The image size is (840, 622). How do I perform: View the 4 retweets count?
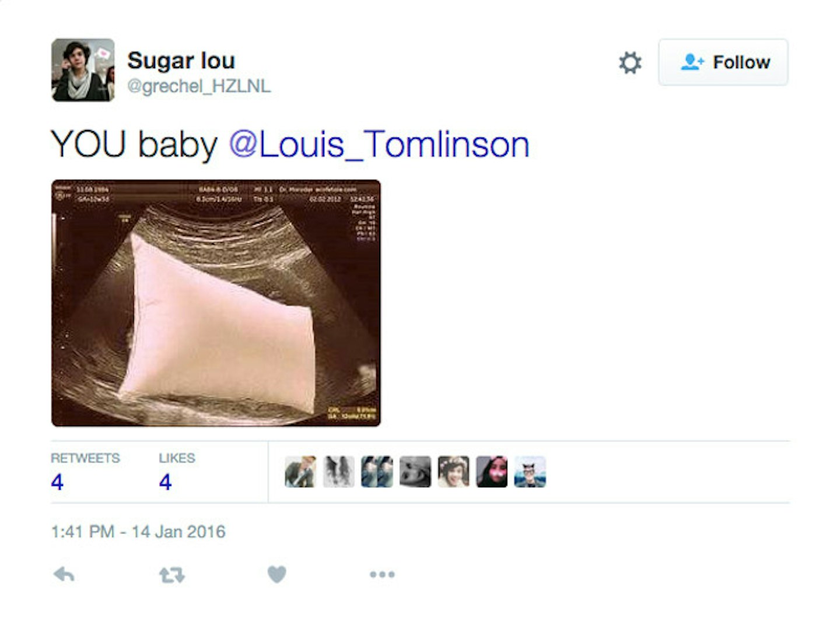click(x=57, y=482)
